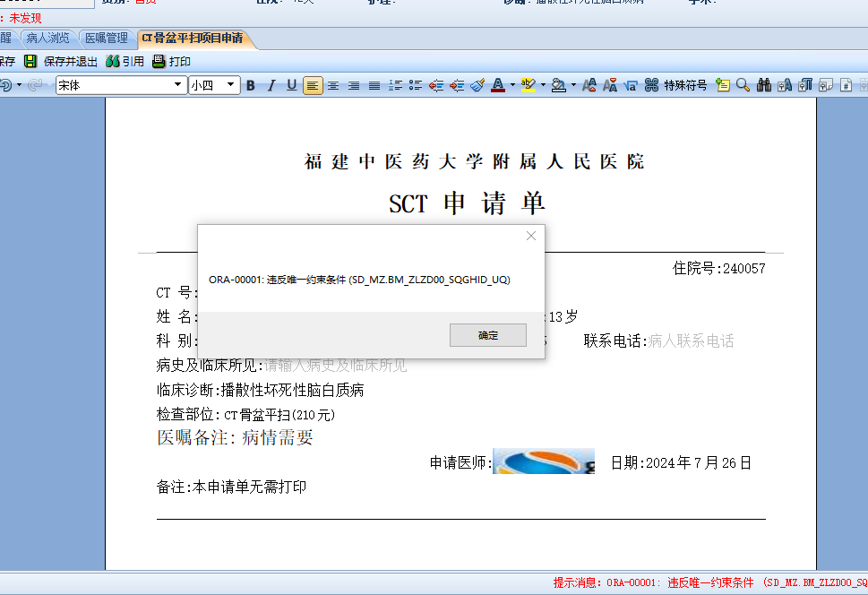Click the command-symbol icon beside 特殊符号

pos(651,85)
